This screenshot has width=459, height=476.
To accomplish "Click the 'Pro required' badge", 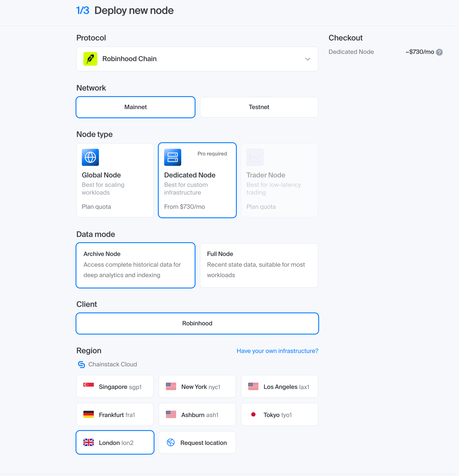I will click(x=212, y=154).
